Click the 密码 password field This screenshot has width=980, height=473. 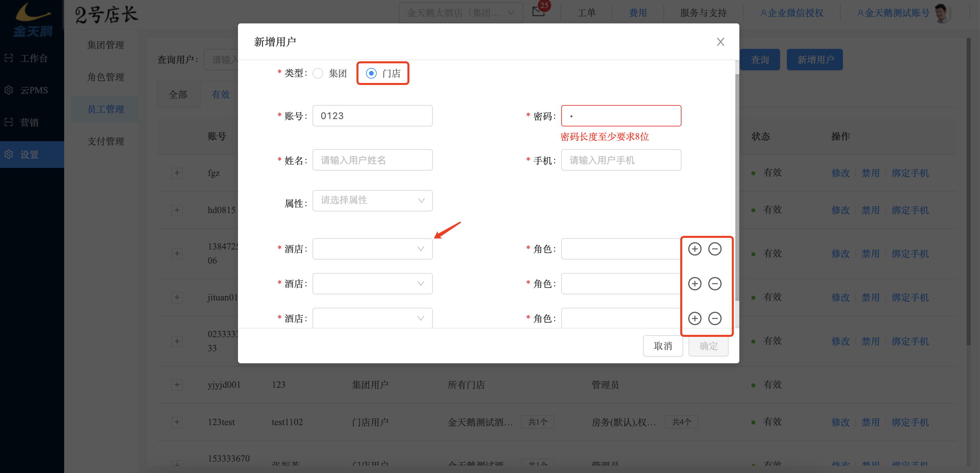click(621, 116)
